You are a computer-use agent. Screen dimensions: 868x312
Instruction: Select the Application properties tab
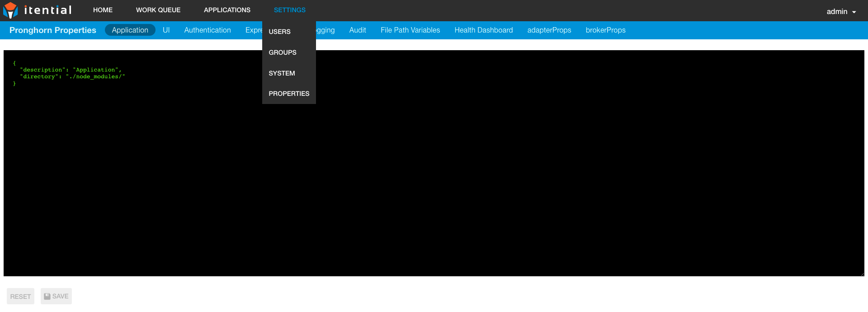(x=130, y=30)
